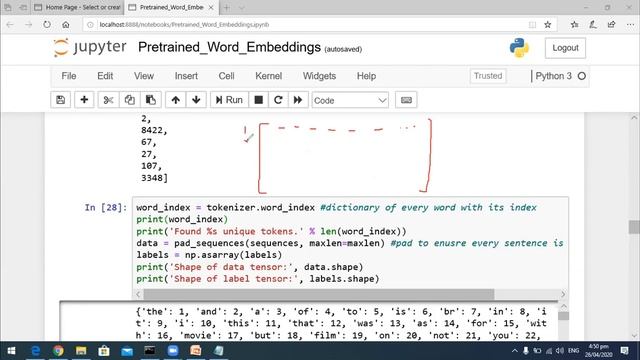
Task: Insert cell below with plus icon
Action: (x=84, y=100)
